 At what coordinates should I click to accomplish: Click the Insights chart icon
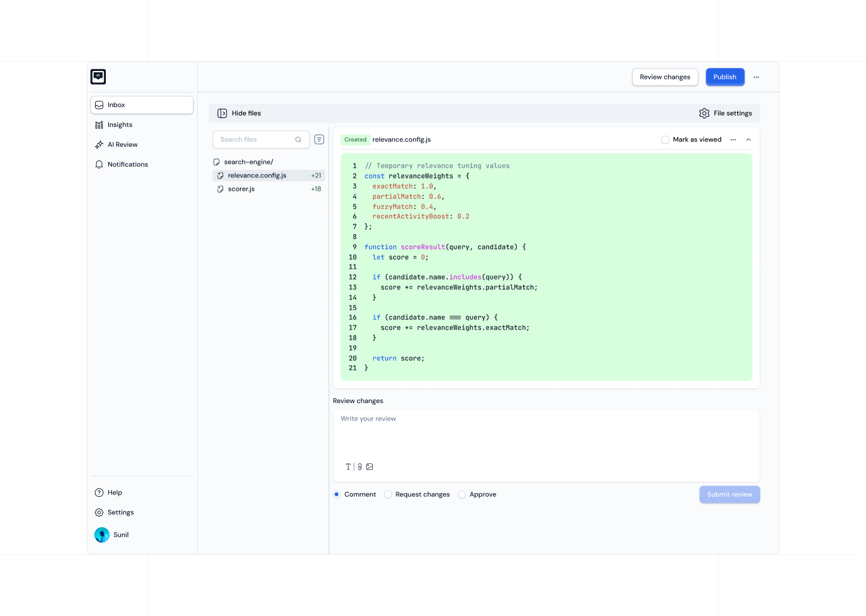point(99,125)
